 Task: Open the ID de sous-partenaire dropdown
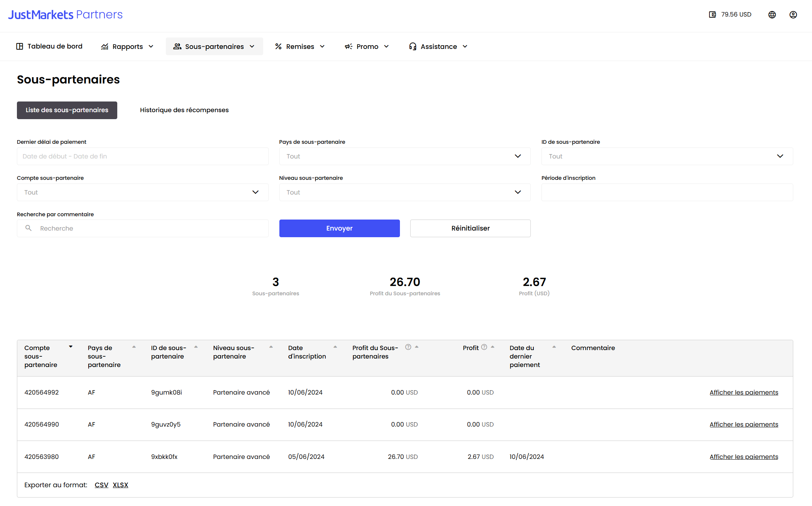pos(667,156)
